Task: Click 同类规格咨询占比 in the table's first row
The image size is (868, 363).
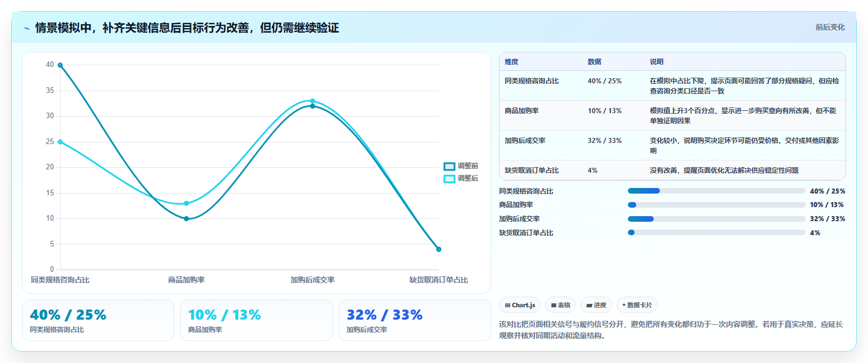Action: [x=532, y=81]
